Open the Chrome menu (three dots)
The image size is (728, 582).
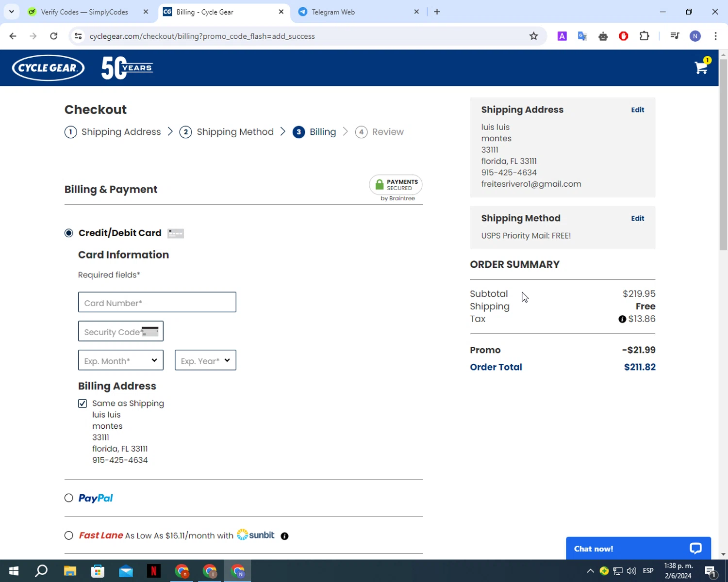715,36
